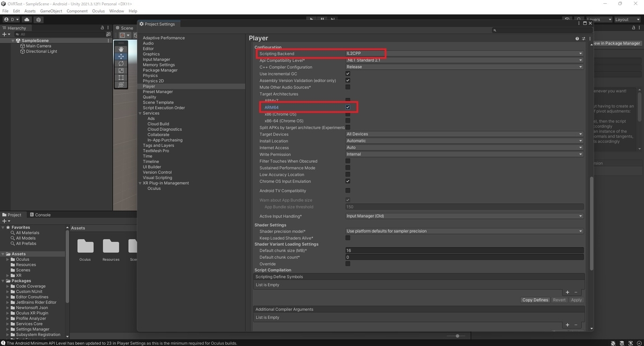This screenshot has height=346, width=644.
Task: Select the Rect tool in Scene view
Action: (121, 77)
